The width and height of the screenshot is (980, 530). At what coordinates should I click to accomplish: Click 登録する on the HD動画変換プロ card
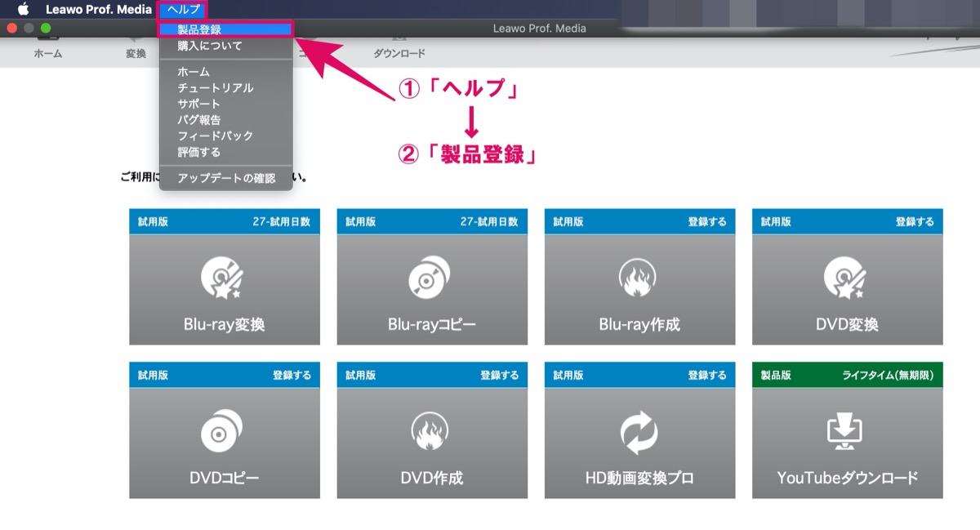tap(706, 375)
